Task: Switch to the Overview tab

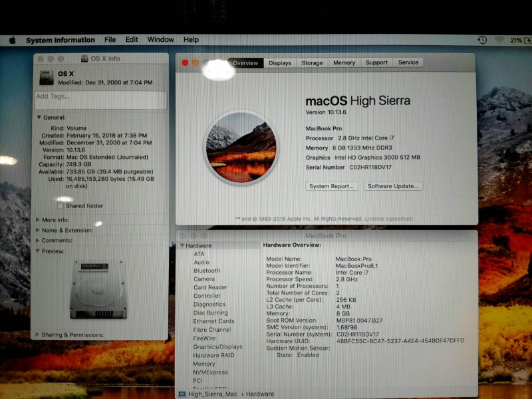Action: 245,63
